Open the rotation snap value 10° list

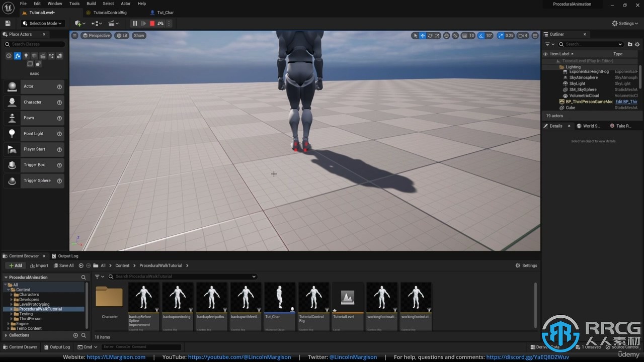coord(490,36)
